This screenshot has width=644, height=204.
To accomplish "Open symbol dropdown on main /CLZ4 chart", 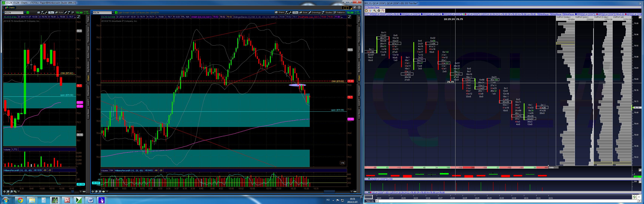I will click(x=113, y=12).
